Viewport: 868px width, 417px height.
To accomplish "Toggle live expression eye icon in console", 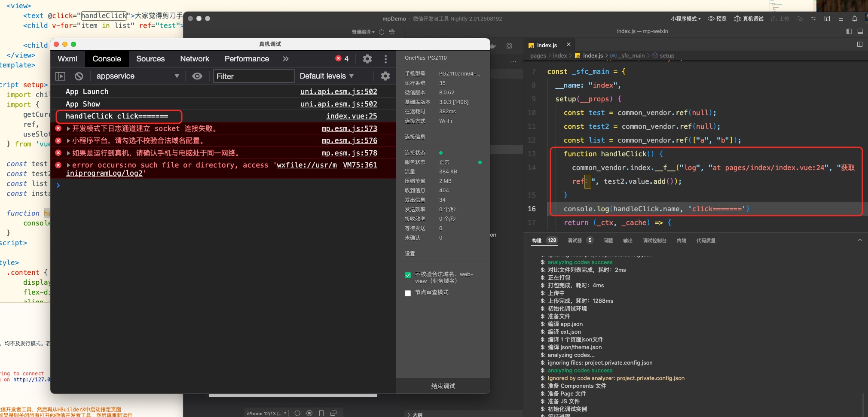I will click(x=197, y=76).
